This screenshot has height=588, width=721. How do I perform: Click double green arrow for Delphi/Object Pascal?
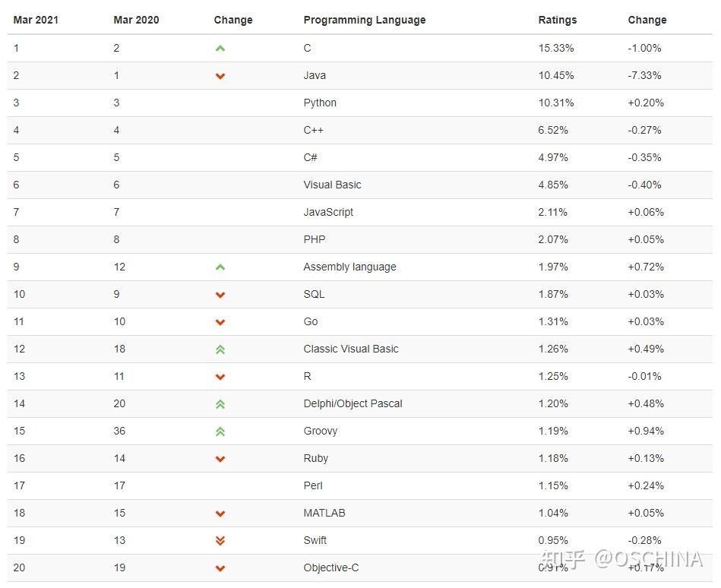coord(220,404)
